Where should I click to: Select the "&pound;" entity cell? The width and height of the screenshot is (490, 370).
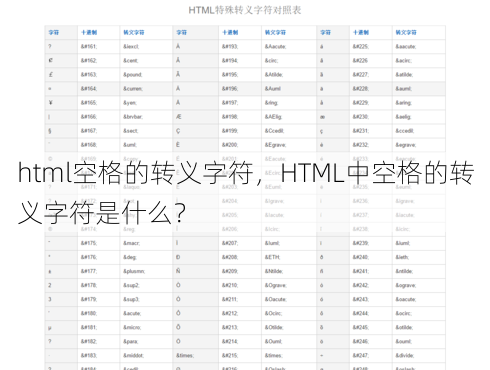pos(146,75)
